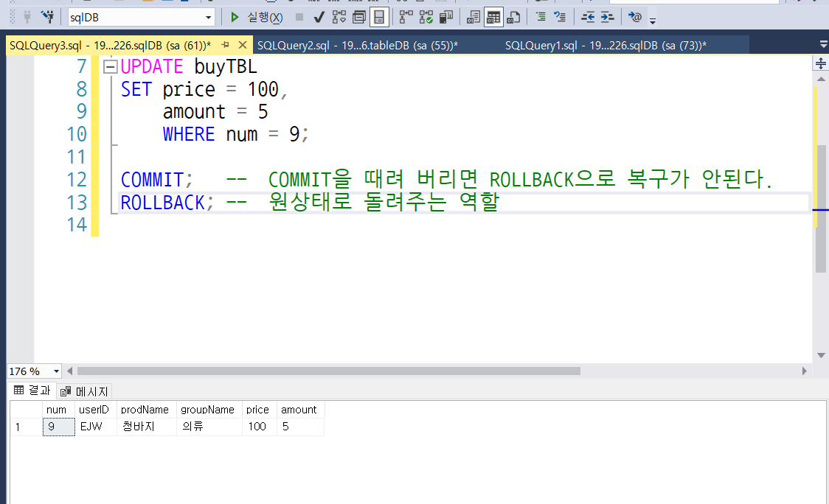829x504 pixels.
Task: Display the estimated execution plan
Action: click(x=339, y=18)
